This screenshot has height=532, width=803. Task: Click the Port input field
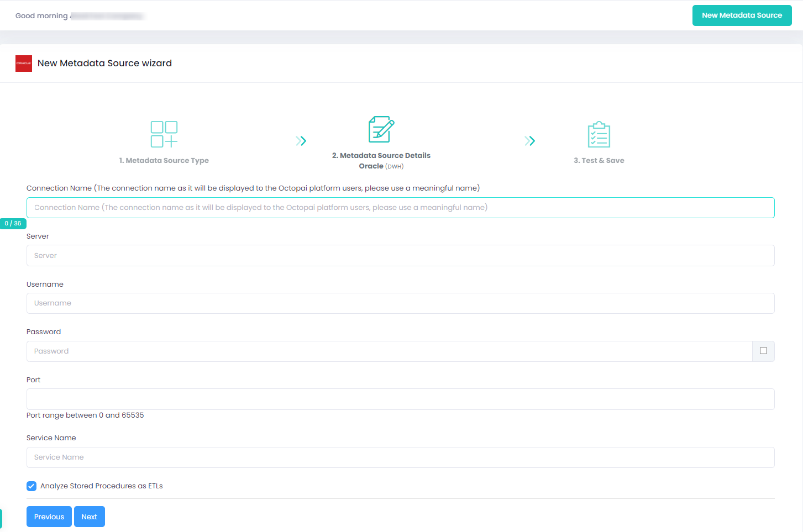point(400,399)
